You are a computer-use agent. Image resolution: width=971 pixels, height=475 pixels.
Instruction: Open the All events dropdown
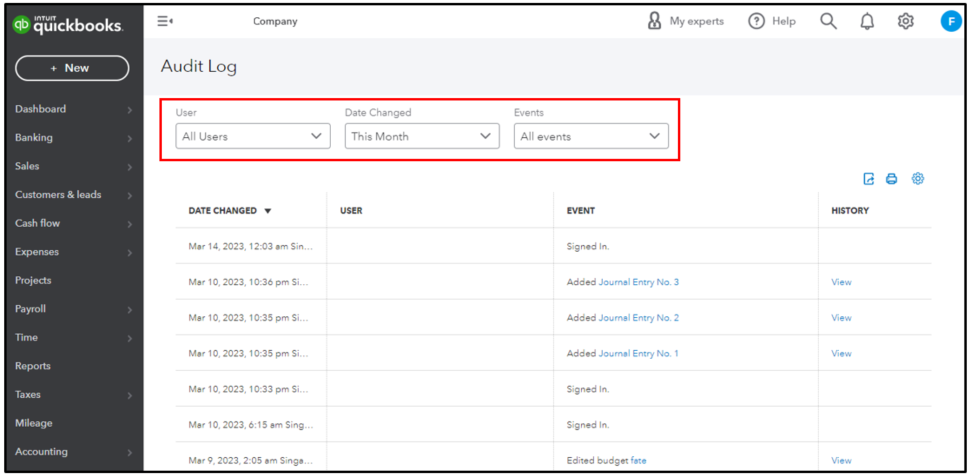[x=591, y=136]
